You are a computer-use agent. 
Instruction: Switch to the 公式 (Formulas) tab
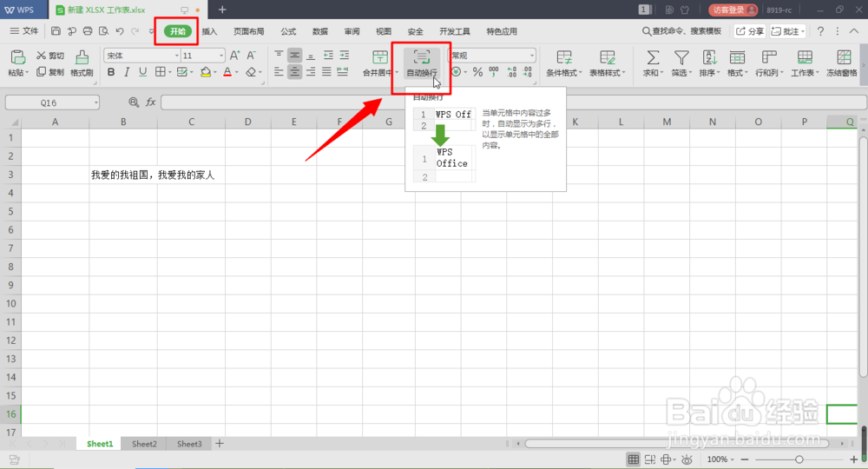(x=288, y=31)
